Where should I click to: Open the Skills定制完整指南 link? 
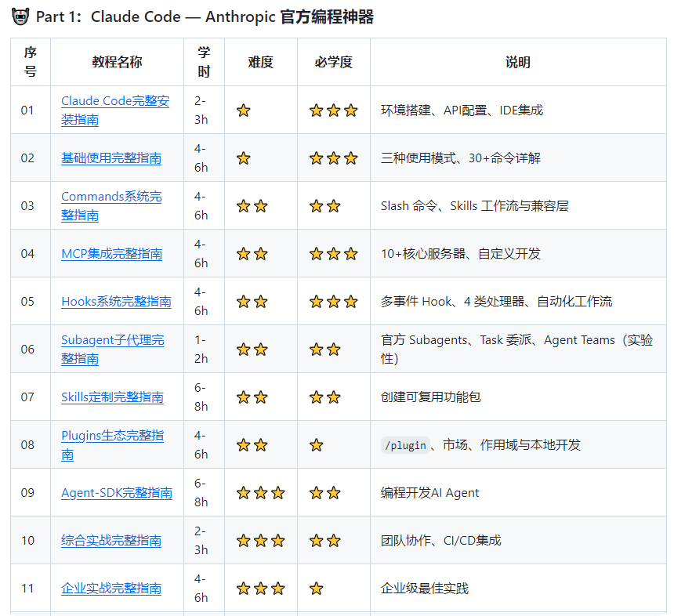pos(112,397)
